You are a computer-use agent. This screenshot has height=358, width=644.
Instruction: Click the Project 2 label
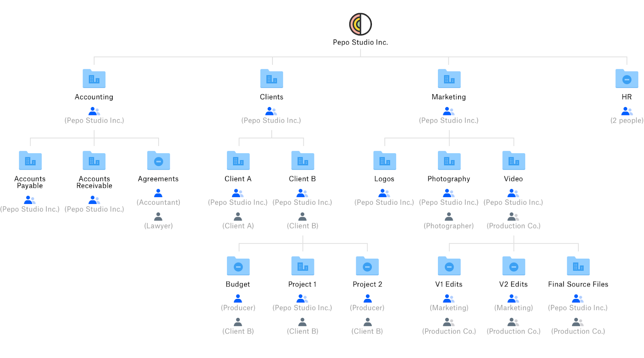click(x=367, y=284)
